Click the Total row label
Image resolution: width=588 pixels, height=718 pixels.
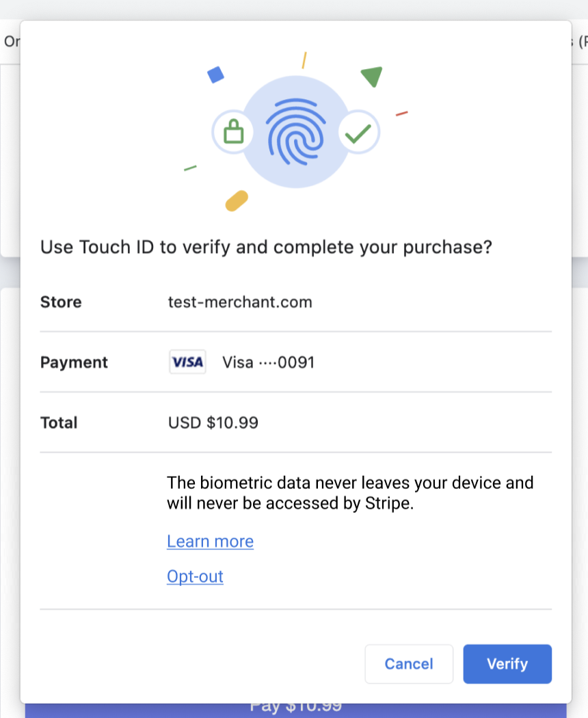pos(59,422)
